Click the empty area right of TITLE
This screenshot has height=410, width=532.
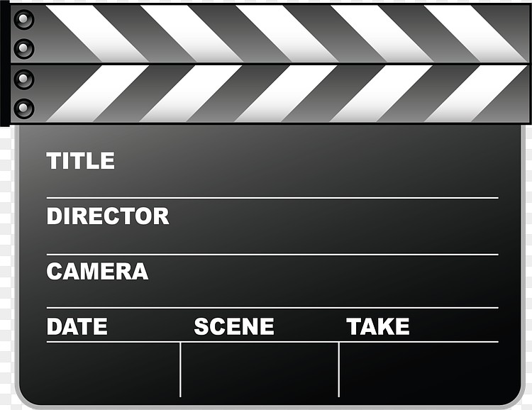click(307, 160)
